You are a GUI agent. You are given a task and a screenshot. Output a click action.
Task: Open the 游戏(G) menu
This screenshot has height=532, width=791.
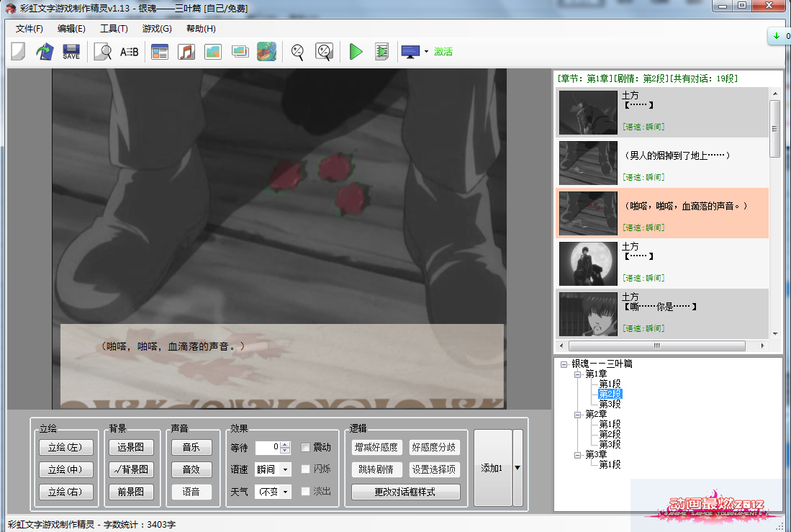pos(157,29)
